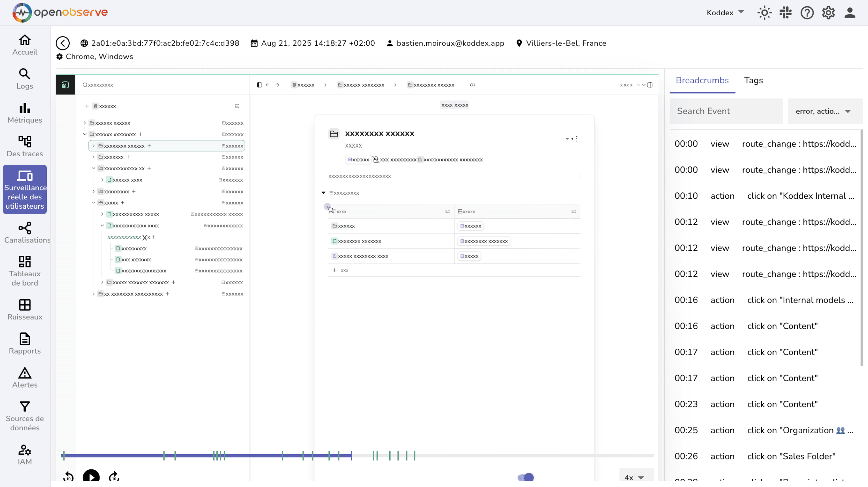This screenshot has width=868, height=487.
Task: Open the Logs search icon
Action: click(25, 74)
